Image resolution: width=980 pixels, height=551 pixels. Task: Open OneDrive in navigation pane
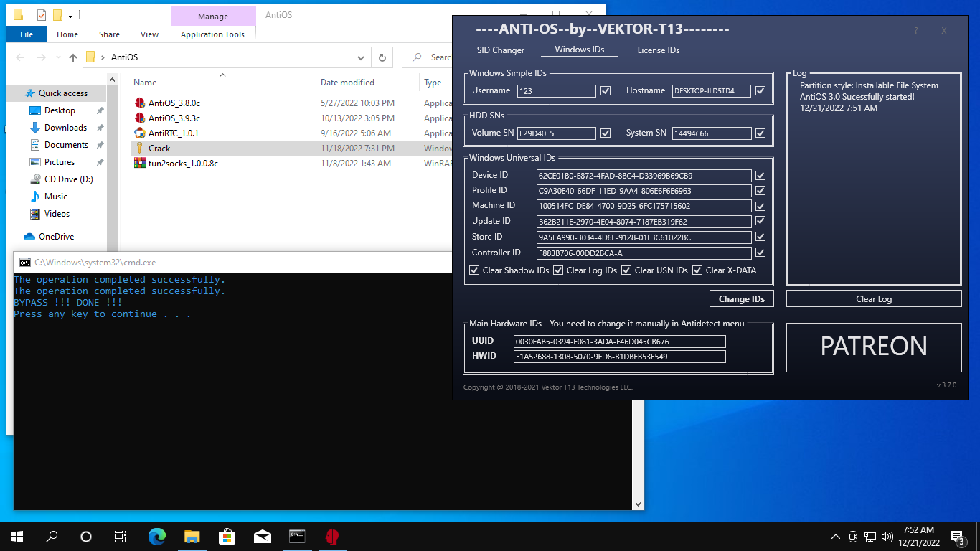tap(56, 237)
